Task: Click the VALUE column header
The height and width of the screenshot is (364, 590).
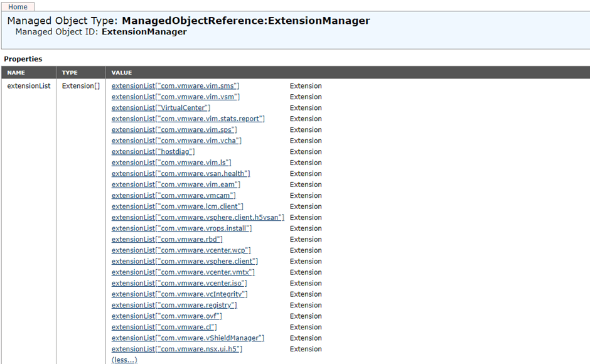Action: (x=122, y=73)
